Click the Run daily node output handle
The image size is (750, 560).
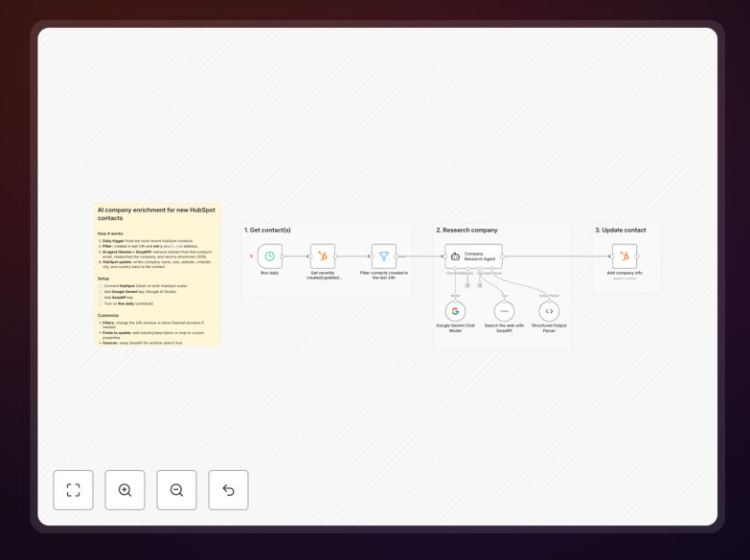(x=283, y=257)
